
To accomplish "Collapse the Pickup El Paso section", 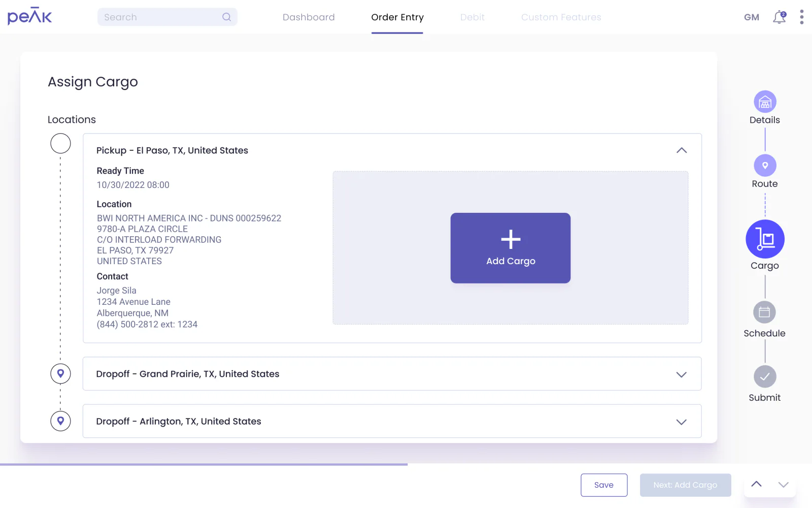I will tap(682, 150).
